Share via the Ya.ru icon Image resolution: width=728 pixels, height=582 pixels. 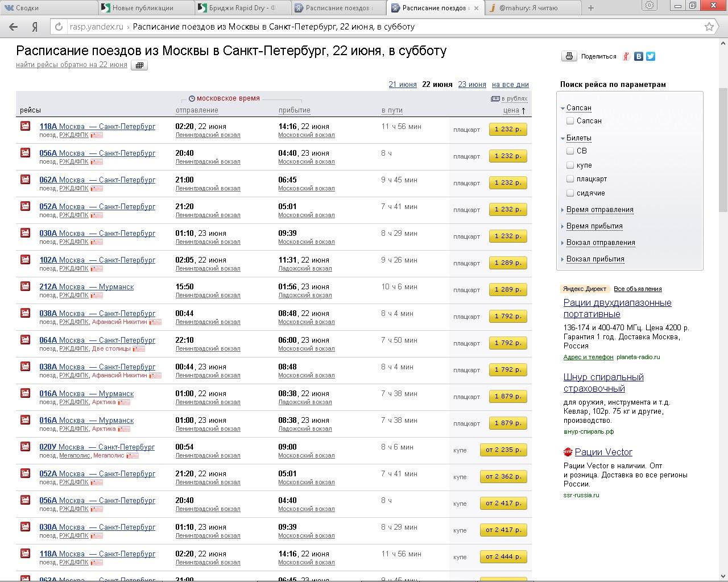coord(626,56)
